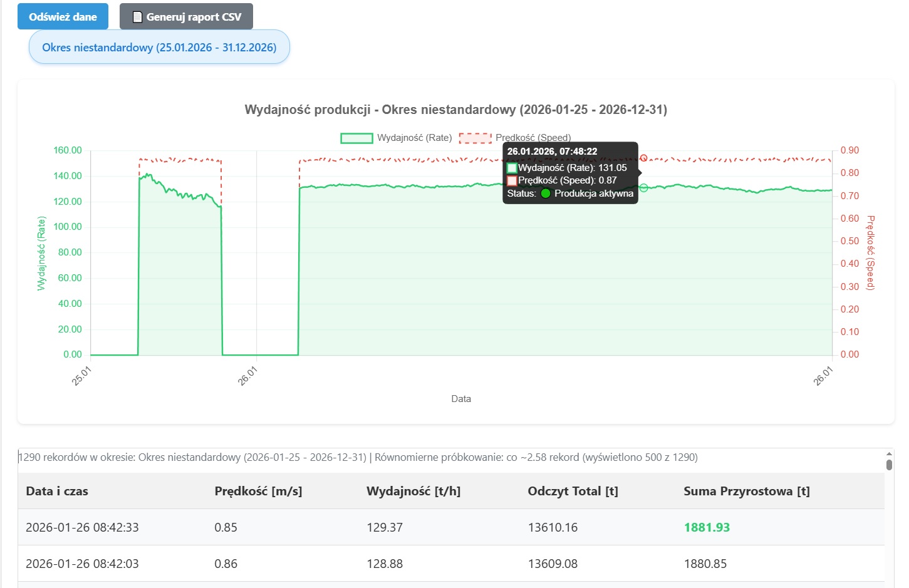Click the red circle marker on the speed line
This screenshot has height=588, width=909.
click(643, 158)
